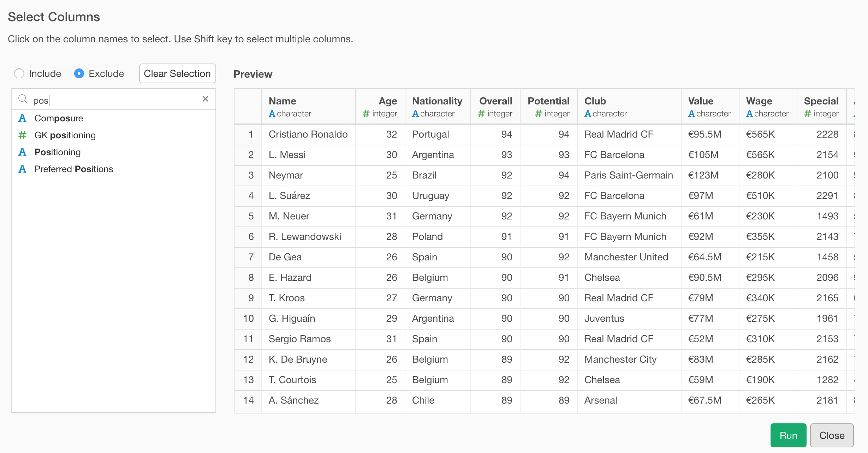Viewport: 868px width, 453px height.
Task: Click the integer type icon beside GK positioning
Action: 22,135
